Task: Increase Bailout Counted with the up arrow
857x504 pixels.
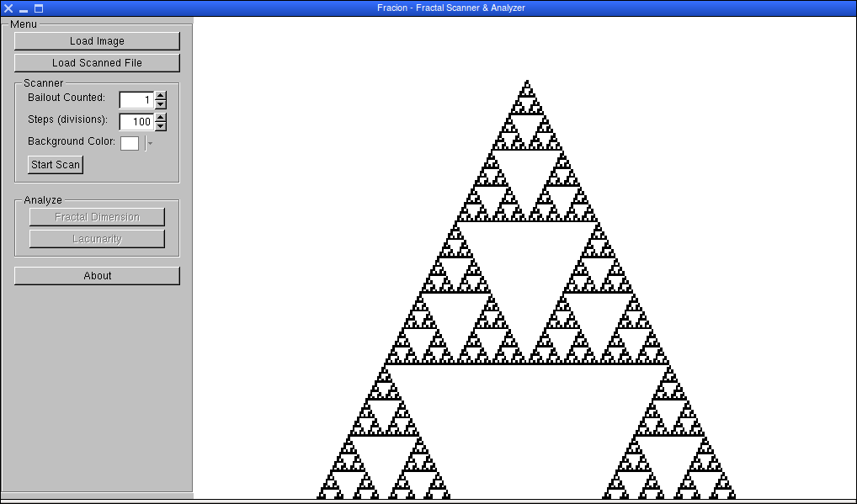Action: [x=161, y=95]
